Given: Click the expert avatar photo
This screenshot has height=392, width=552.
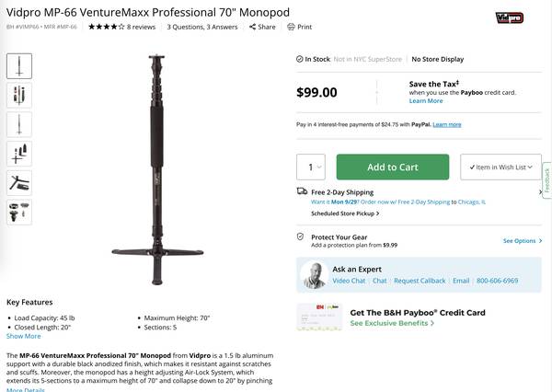Looking at the screenshot, I should (315, 275).
